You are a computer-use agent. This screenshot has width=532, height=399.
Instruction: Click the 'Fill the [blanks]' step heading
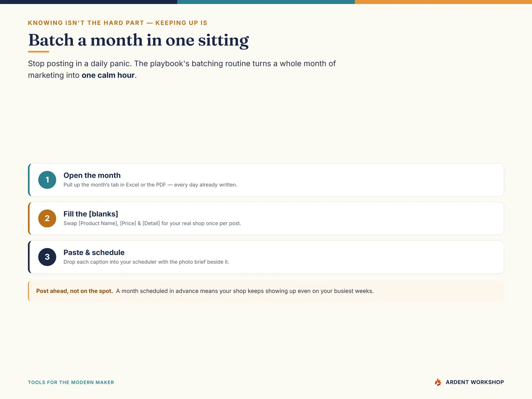(x=91, y=214)
